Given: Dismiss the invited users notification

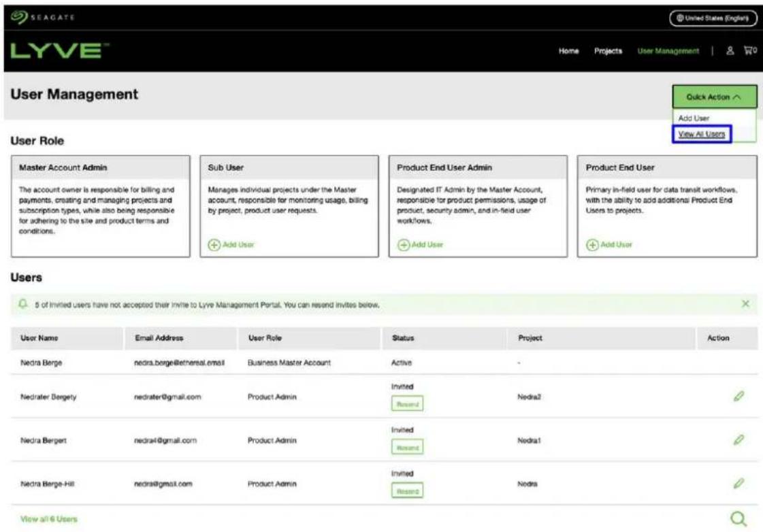Looking at the screenshot, I should [x=745, y=304].
